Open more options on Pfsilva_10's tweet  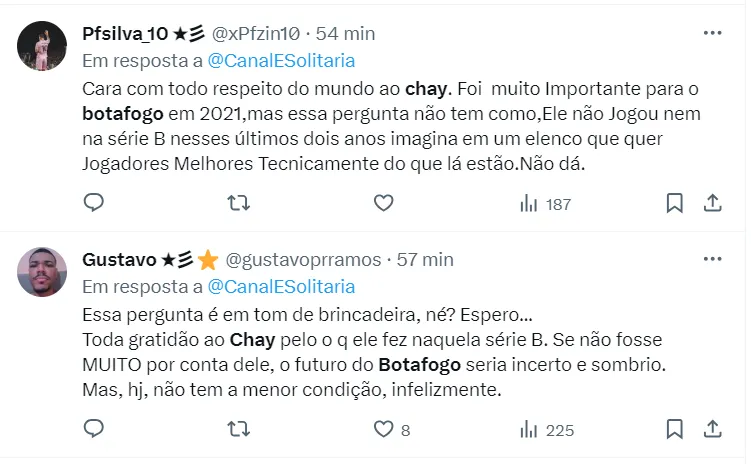(x=712, y=33)
